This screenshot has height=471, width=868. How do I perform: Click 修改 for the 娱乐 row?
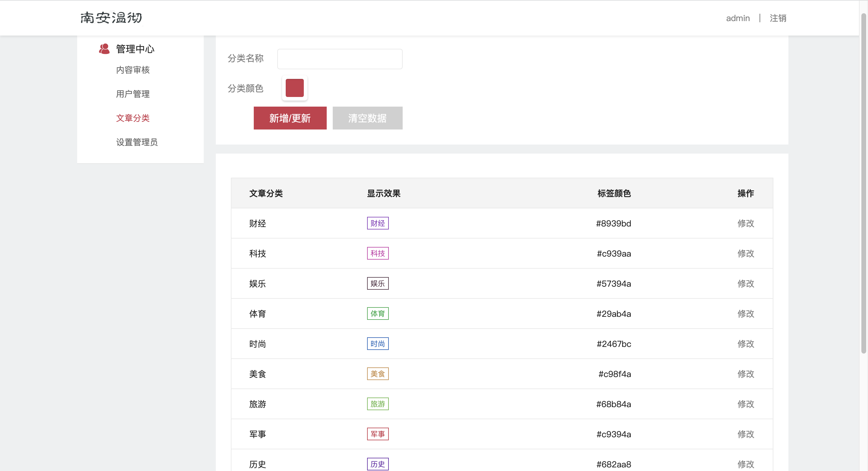[745, 283]
